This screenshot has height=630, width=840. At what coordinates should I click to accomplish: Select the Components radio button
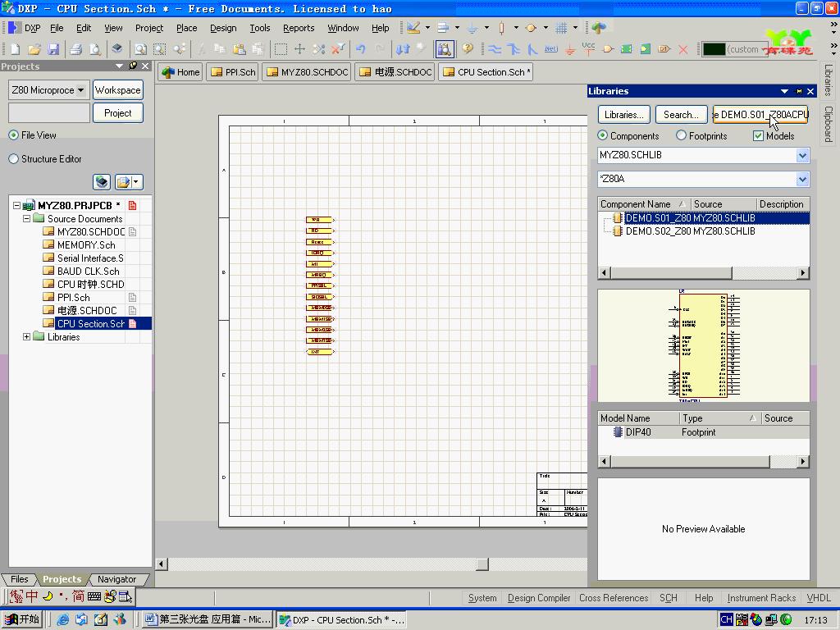pyautogui.click(x=603, y=135)
